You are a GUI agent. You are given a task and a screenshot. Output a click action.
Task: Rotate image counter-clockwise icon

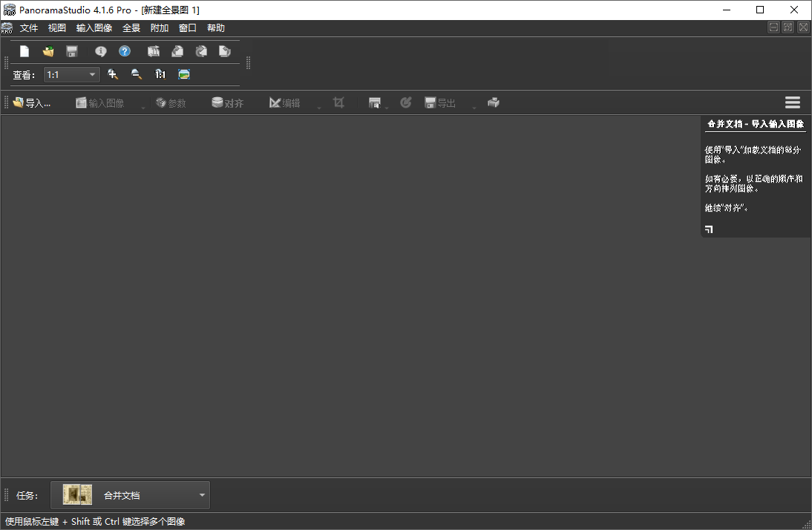pos(224,51)
